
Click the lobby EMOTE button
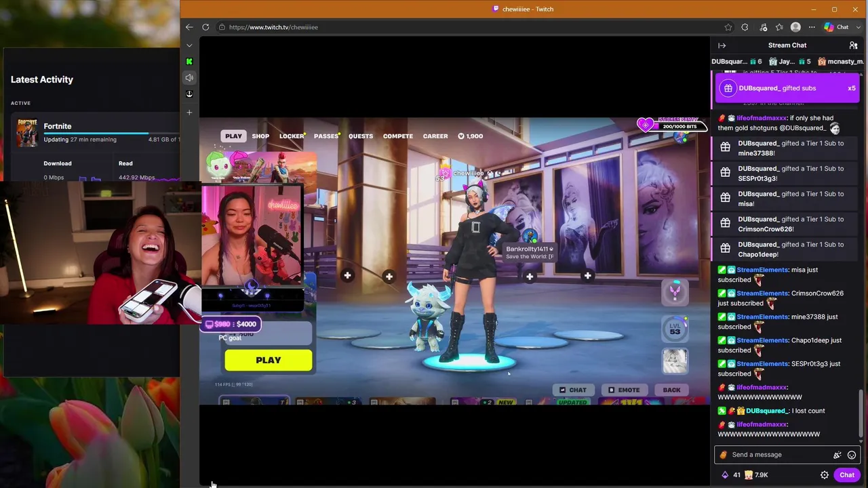[624, 390]
